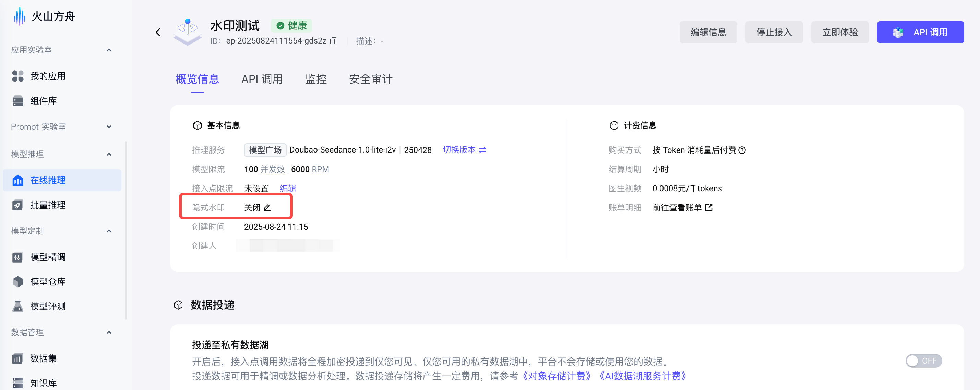Image resolution: width=980 pixels, height=390 pixels.
Task: Open 组件库 from the sidebar
Action: 43,101
